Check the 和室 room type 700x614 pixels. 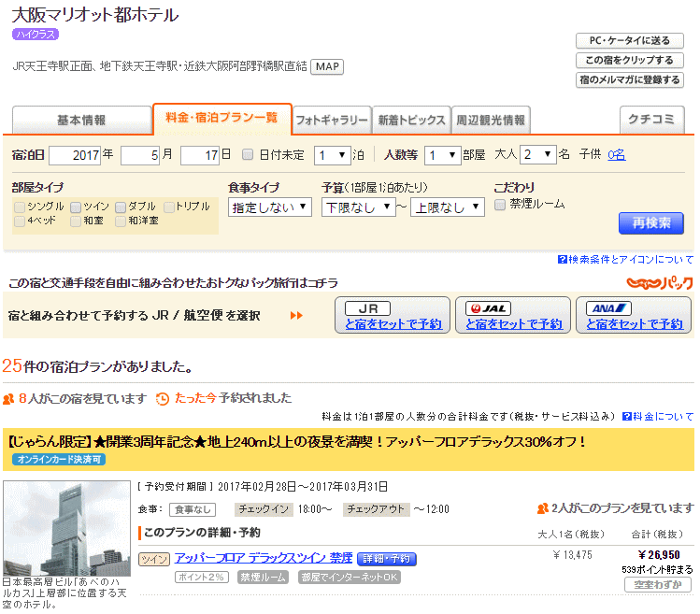coord(76,221)
